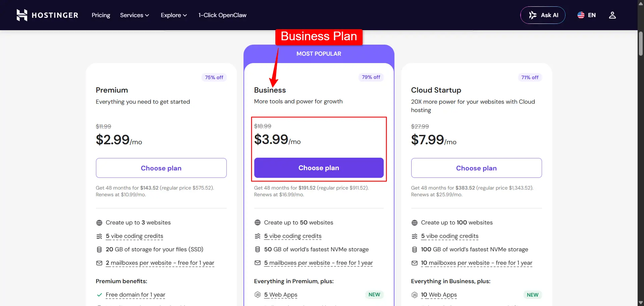Screen dimensions: 644x306
Task: Open the Pricing menu item
Action: pyautogui.click(x=101, y=15)
